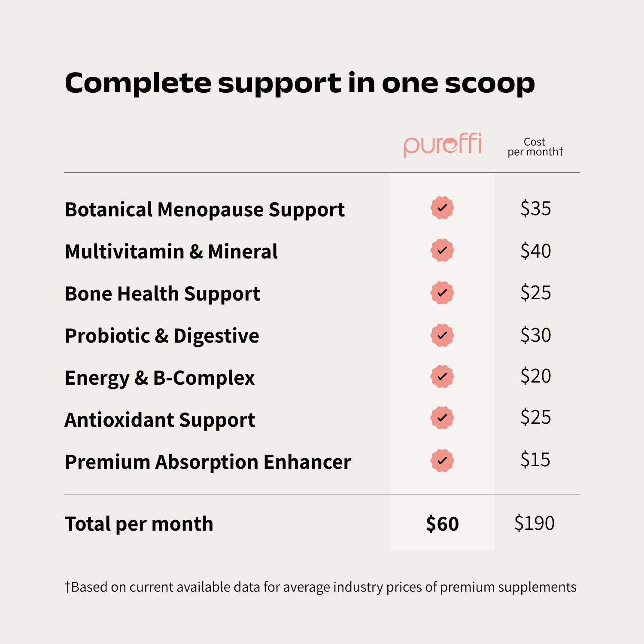Select the Botanical Menopause Support label
Viewport: 644px width, 644px height.
pyautogui.click(x=204, y=210)
